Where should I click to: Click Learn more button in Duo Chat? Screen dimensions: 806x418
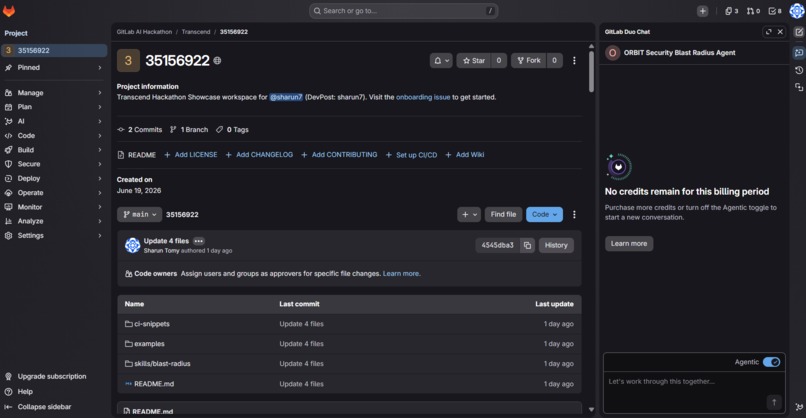click(629, 244)
